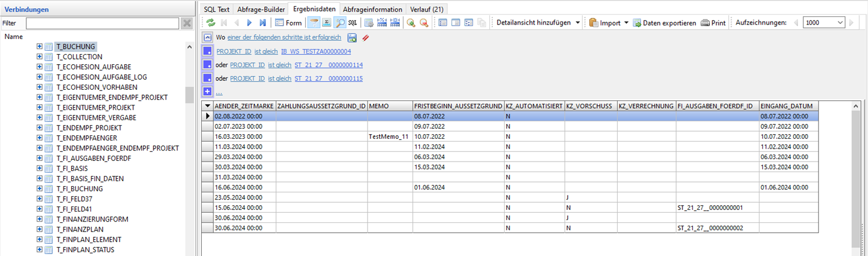Clear the filter with the red eraser icon
The width and height of the screenshot is (868, 256).
pyautogui.click(x=366, y=37)
